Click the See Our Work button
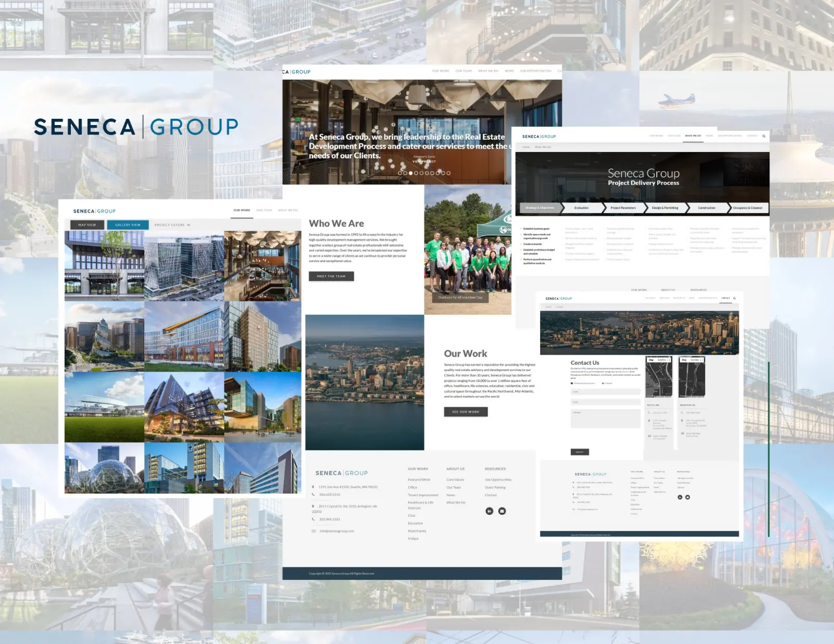 [466, 412]
